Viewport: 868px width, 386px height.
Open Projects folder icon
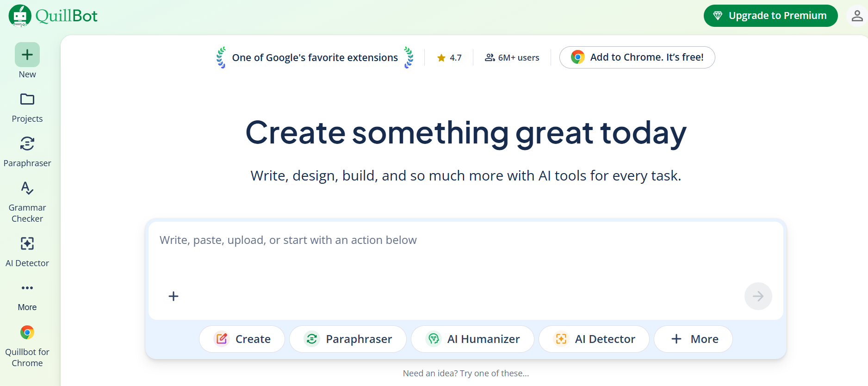coord(27,99)
